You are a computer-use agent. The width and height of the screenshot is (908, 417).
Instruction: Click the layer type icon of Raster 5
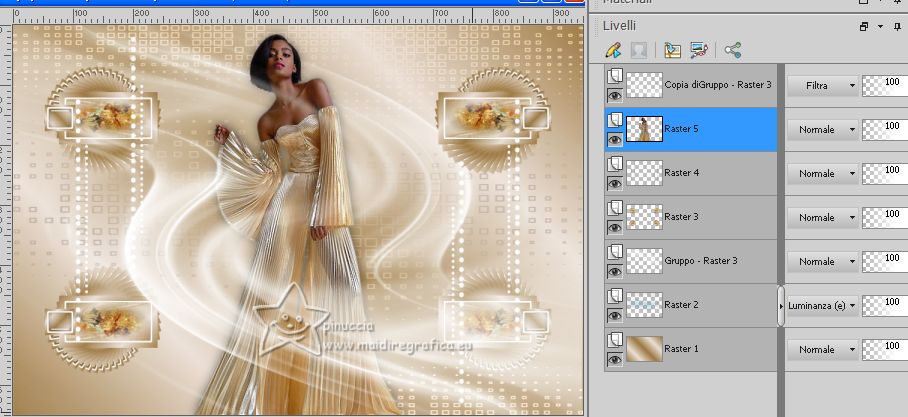coord(614,120)
